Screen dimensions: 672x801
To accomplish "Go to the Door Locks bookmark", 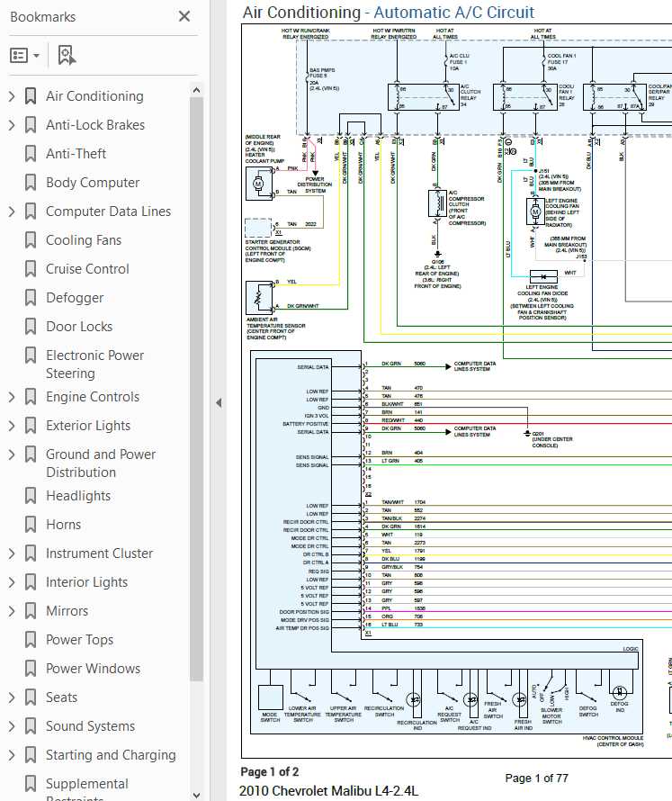I will 79,327.
